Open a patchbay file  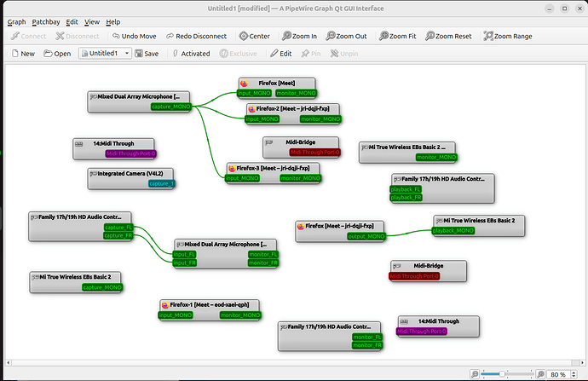point(57,54)
